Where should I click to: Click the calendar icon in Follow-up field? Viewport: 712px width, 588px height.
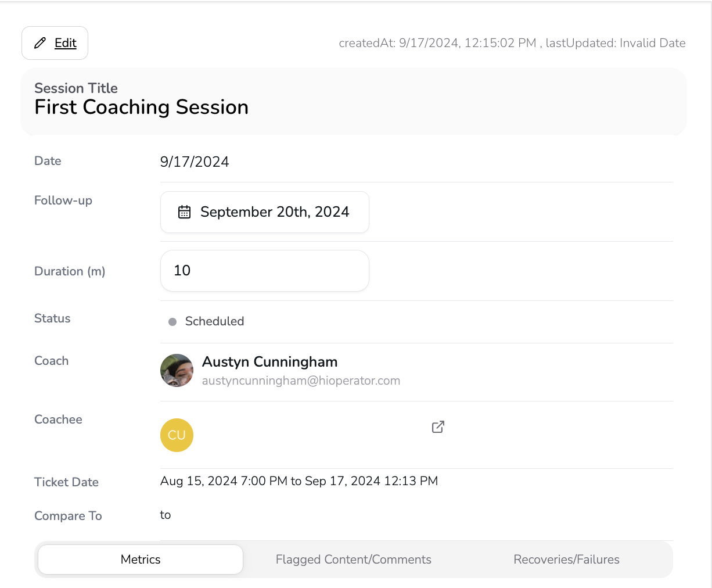click(x=184, y=212)
